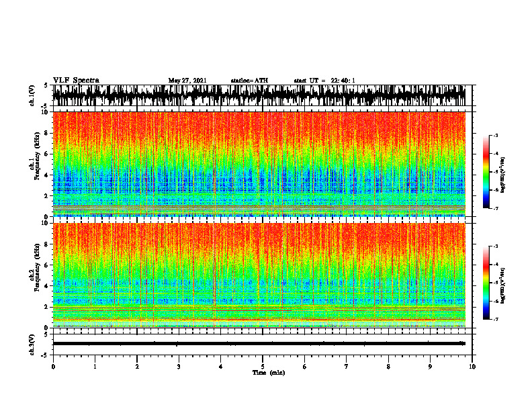Select the "start UT = 22:40: 1" text

pos(324,81)
